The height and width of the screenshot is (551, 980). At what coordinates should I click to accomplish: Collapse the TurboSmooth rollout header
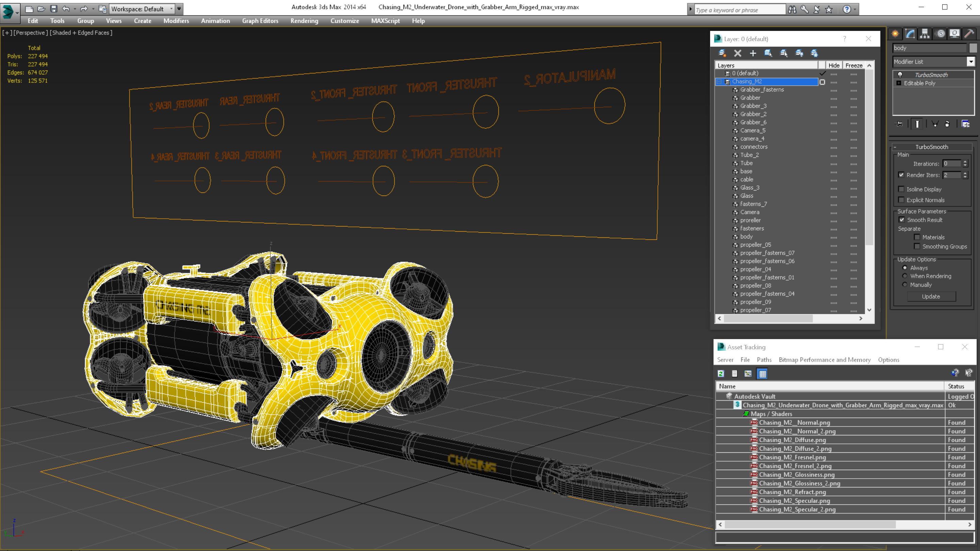tap(931, 147)
